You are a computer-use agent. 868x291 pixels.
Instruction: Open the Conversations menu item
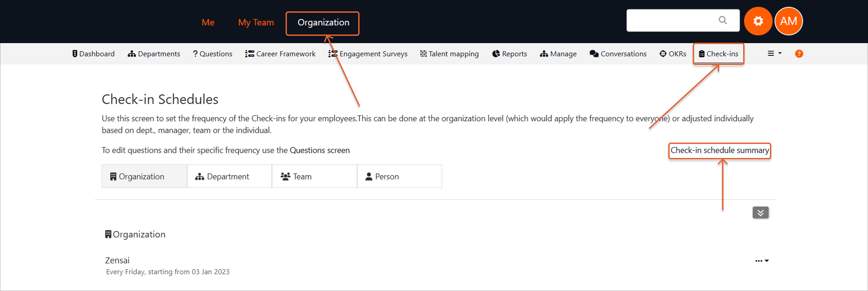618,54
